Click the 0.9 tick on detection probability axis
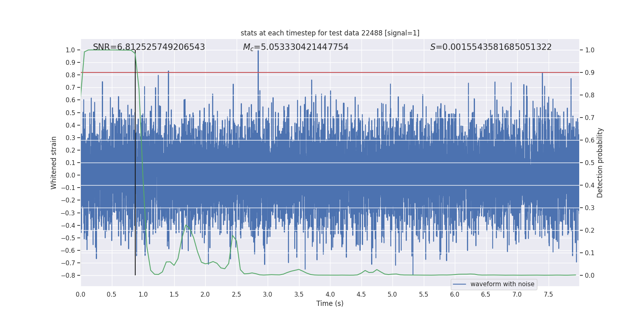 (x=590, y=73)
